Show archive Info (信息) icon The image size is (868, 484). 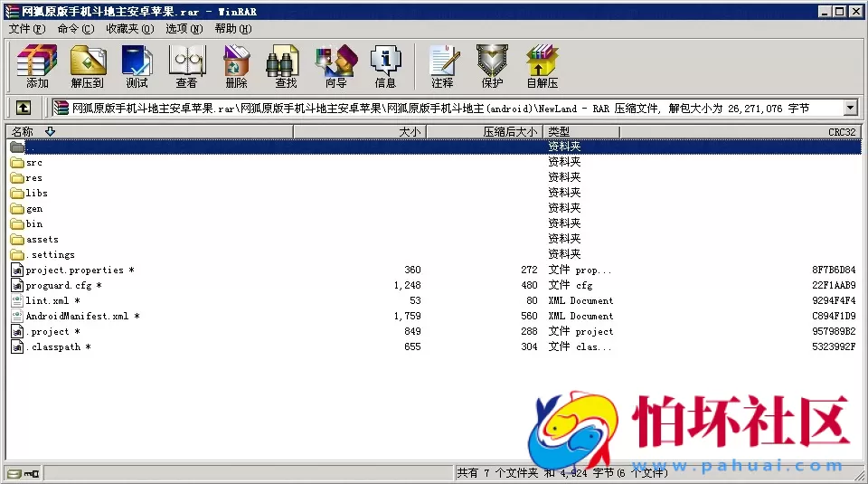click(385, 66)
